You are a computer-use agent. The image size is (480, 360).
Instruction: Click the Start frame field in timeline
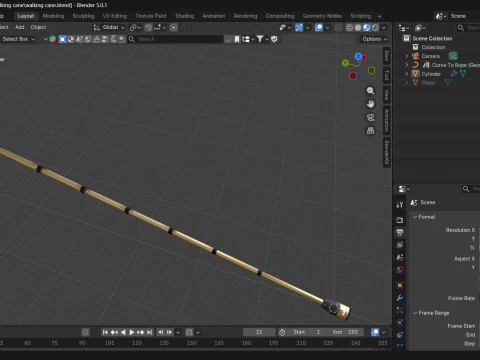[x=306, y=332]
